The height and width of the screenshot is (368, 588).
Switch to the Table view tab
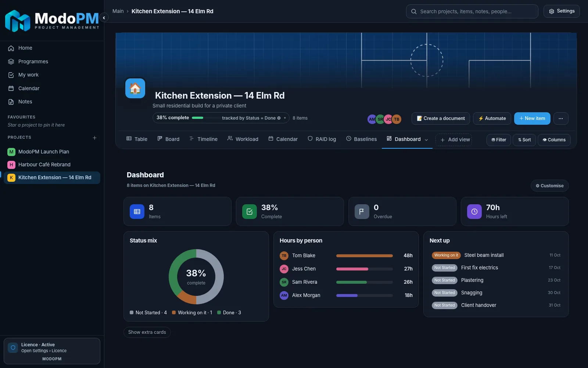[137, 139]
